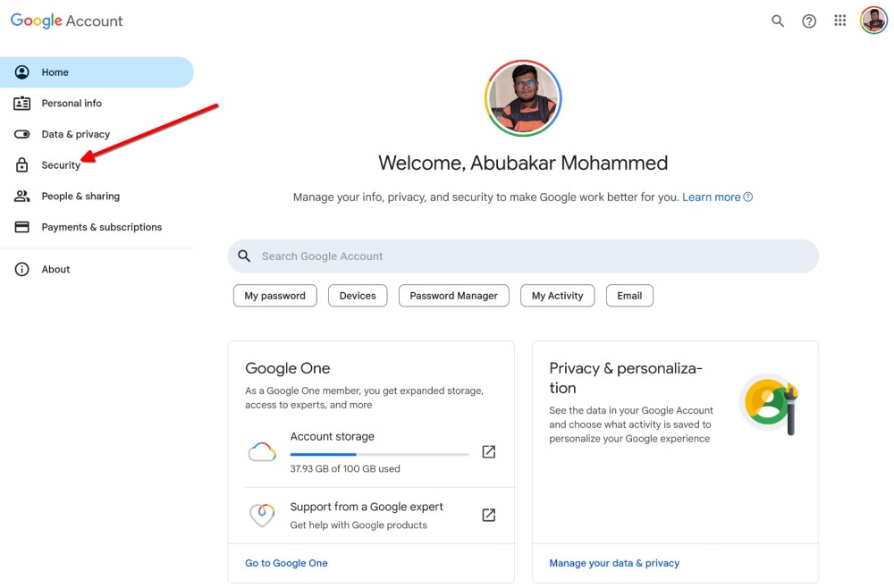This screenshot has width=894, height=588.
Task: Click Support from a Google expert text
Action: (x=367, y=507)
